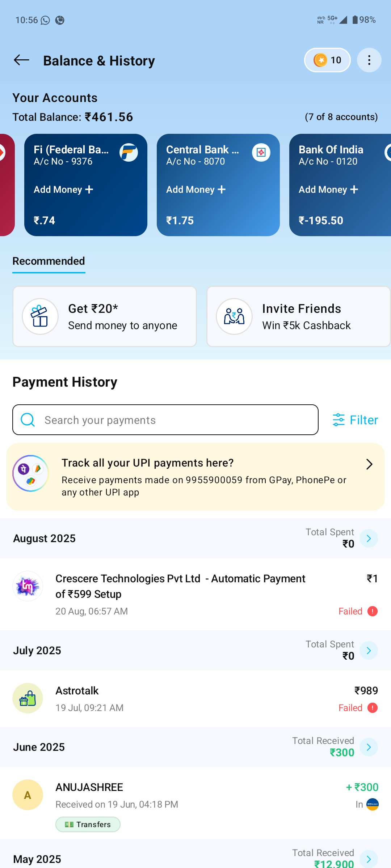The image size is (391, 868).
Task: Expand June 2025 received details
Action: tap(369, 747)
